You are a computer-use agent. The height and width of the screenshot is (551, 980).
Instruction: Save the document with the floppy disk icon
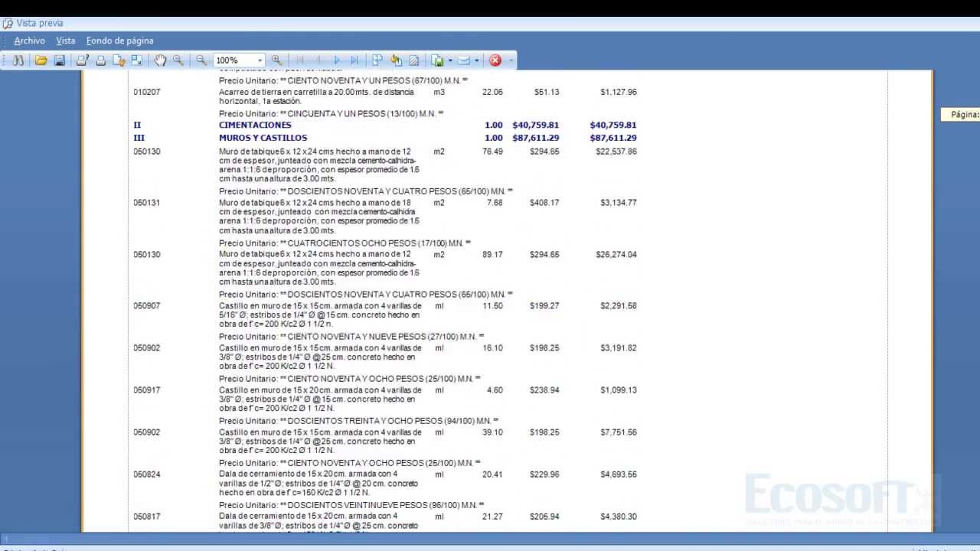click(60, 60)
